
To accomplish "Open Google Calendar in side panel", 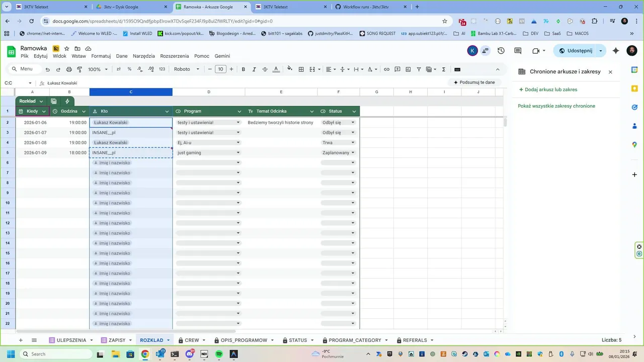I will (x=634, y=70).
